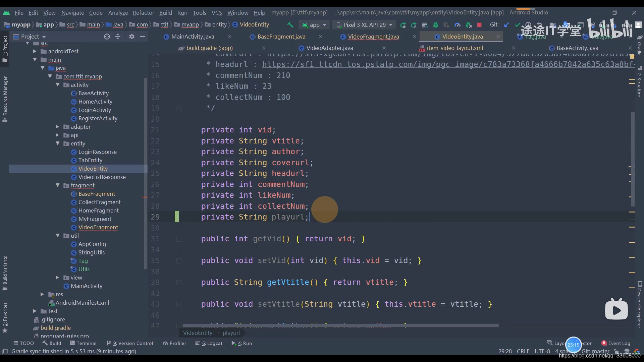Toggle the Device File Explorer window
The height and width of the screenshot is (362, 644).
640,304
